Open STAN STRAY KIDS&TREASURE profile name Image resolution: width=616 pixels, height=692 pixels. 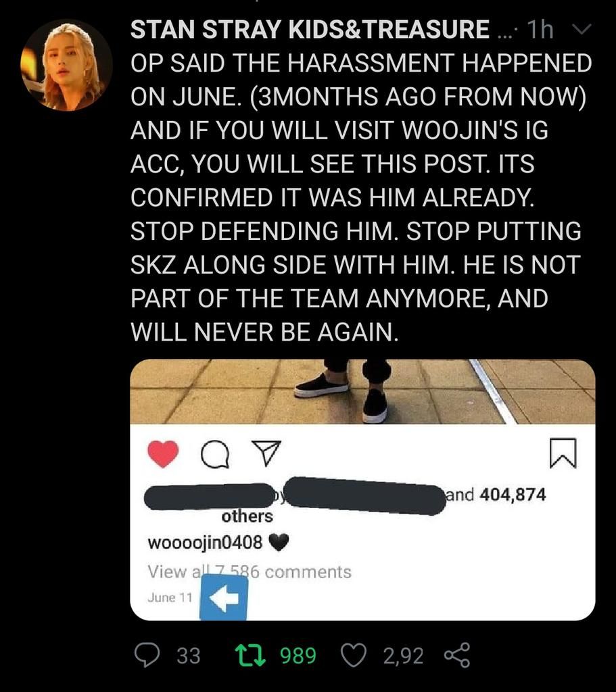pos(310,30)
